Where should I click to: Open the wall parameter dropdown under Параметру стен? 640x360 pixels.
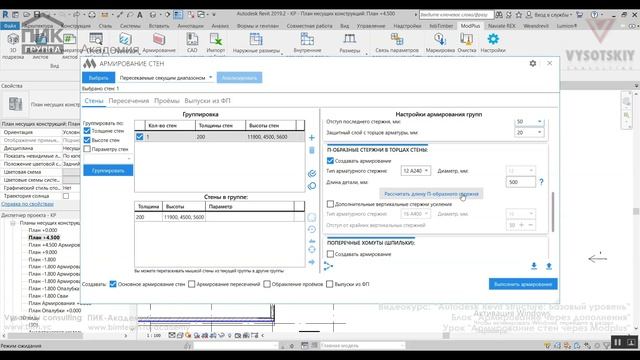[x=108, y=158]
